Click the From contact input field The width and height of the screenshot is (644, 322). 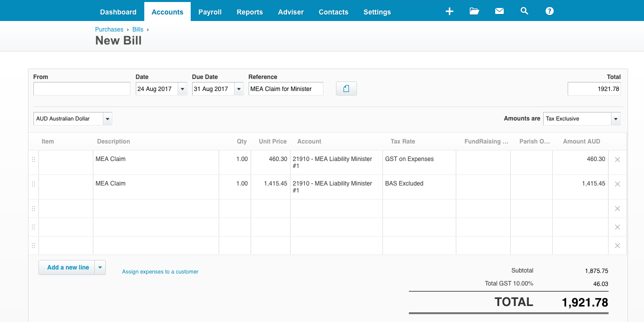coord(82,89)
